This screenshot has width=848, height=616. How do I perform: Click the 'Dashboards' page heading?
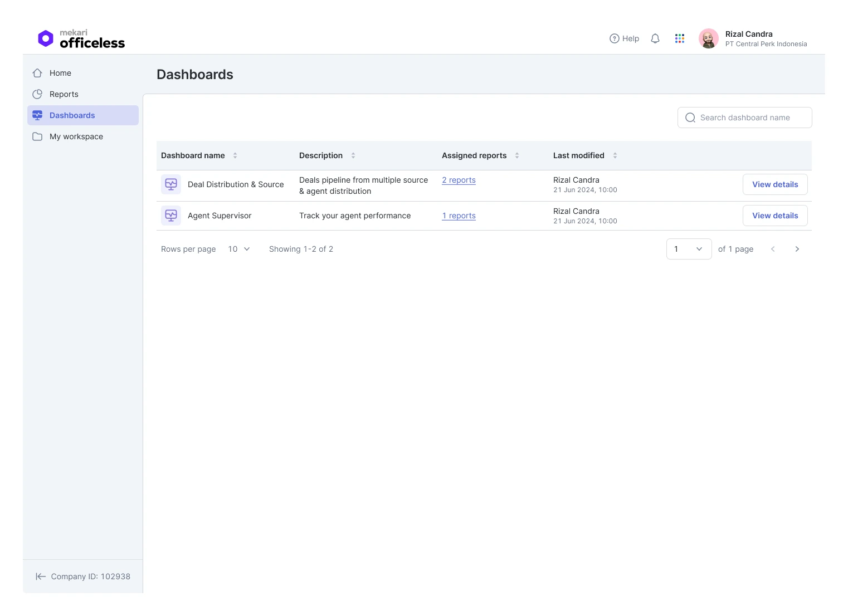click(x=195, y=75)
